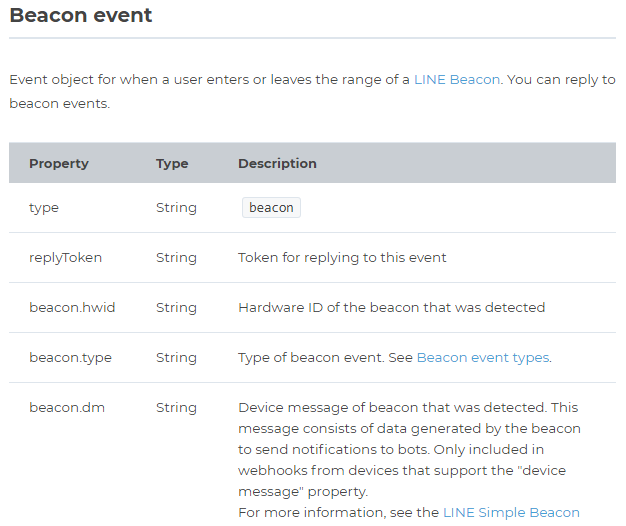The height and width of the screenshot is (526, 626).
Task: Click the beacon.hwid property cell
Action: [72, 307]
